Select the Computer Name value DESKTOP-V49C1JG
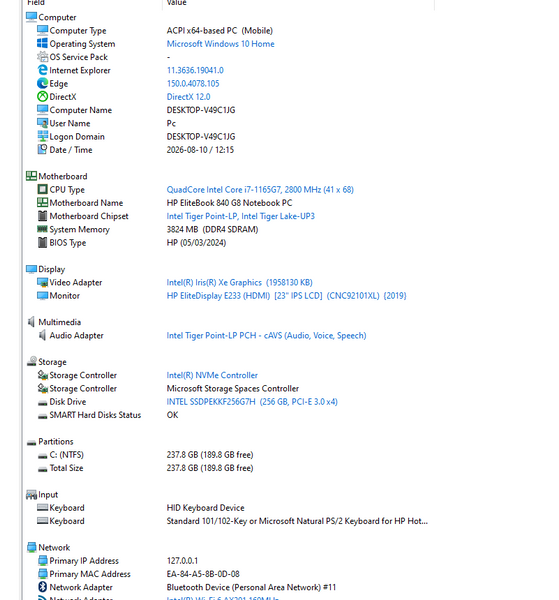Viewport: 559px width, 600px height. coord(201,110)
